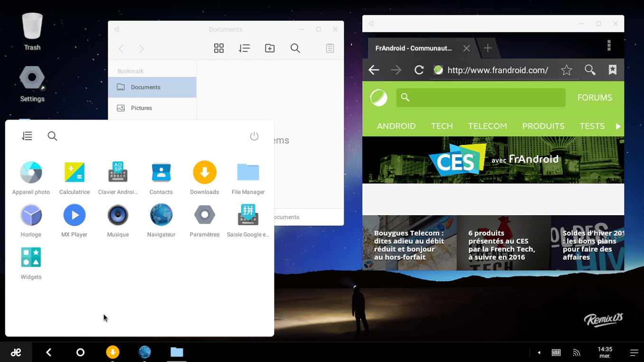
Task: Open the browser options menu
Action: click(609, 45)
